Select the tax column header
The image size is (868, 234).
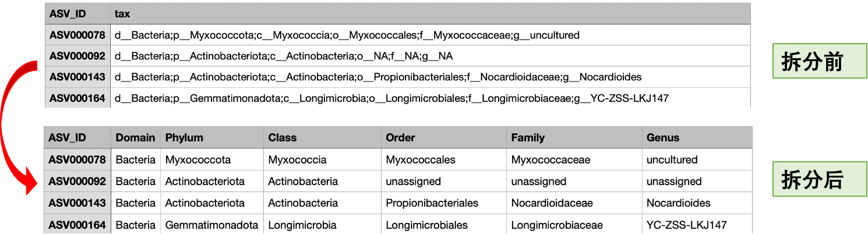tap(122, 13)
